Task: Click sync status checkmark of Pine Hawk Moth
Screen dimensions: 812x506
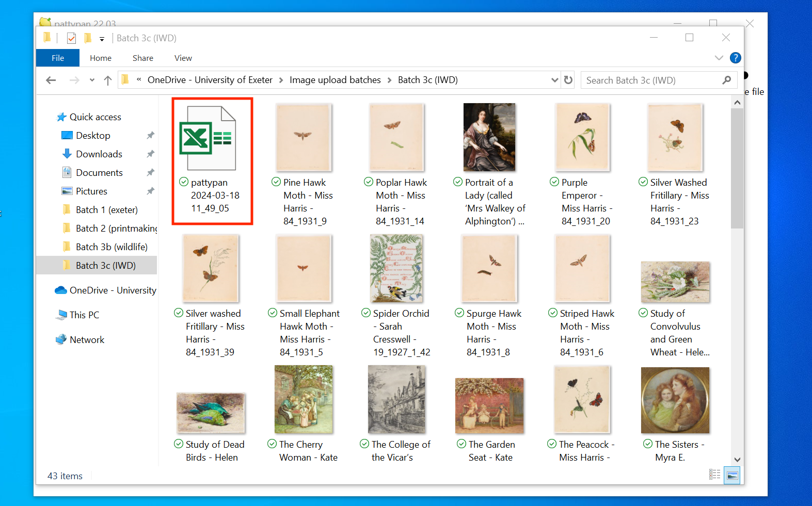Action: pyautogui.click(x=276, y=182)
